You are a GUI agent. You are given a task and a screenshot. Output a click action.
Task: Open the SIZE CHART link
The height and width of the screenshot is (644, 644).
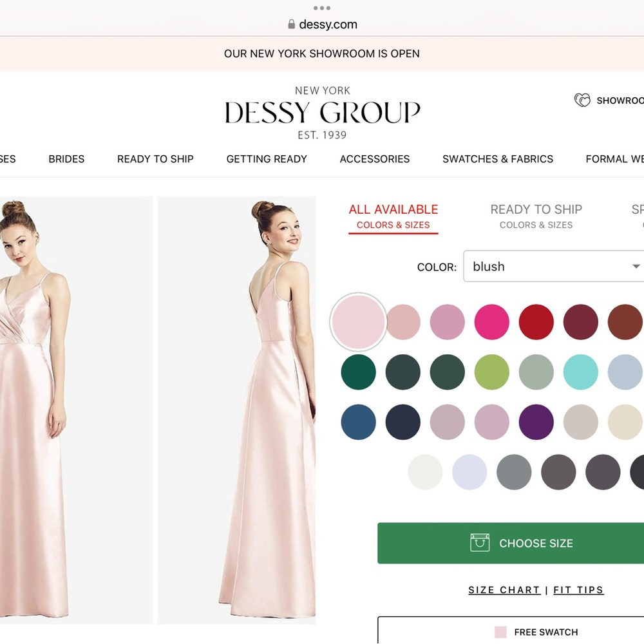[x=504, y=590]
